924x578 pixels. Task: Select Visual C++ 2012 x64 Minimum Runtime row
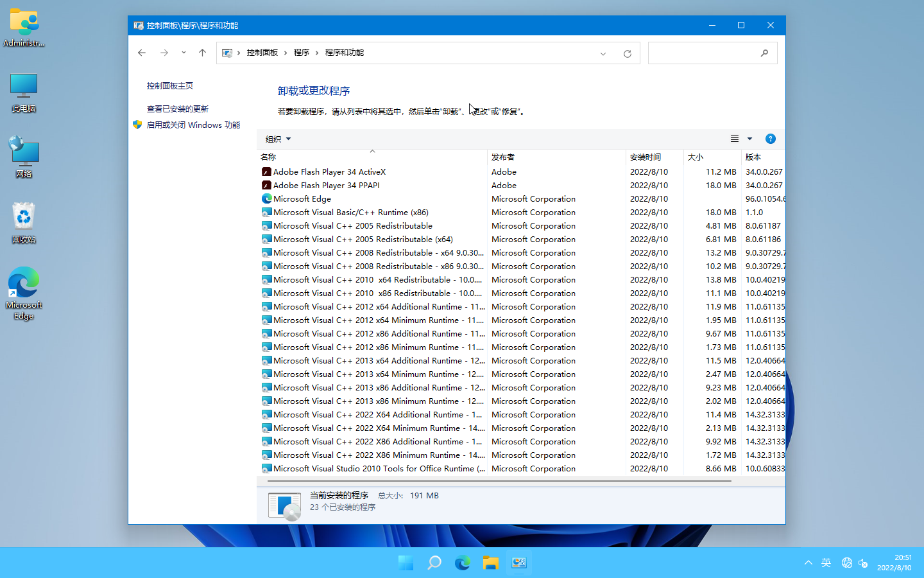point(521,320)
